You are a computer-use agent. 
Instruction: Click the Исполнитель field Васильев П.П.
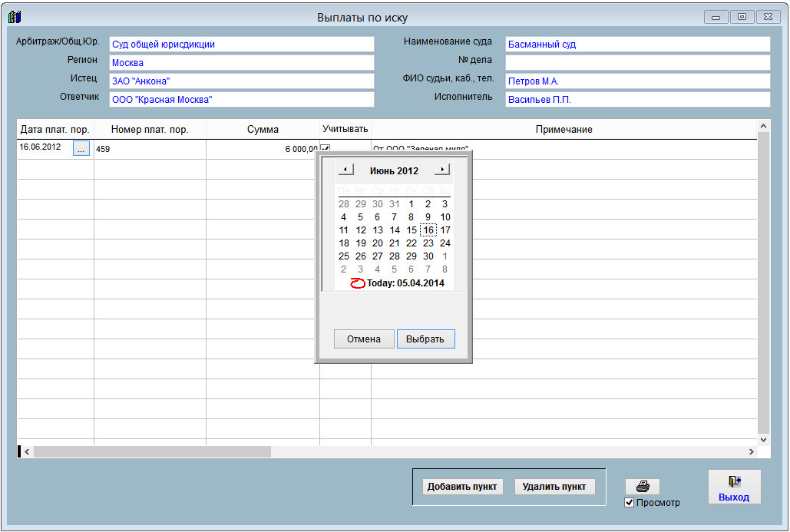click(638, 100)
